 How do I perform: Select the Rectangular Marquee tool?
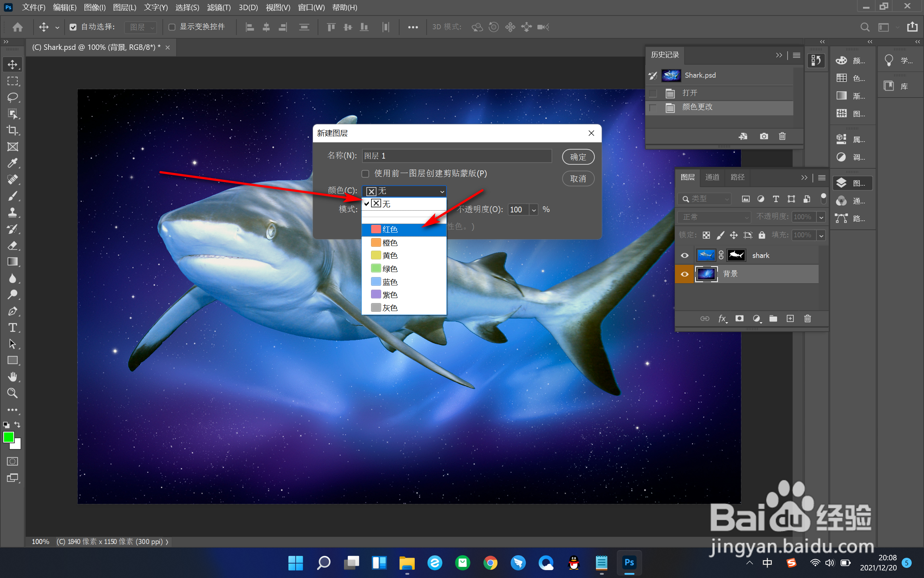tap(13, 81)
